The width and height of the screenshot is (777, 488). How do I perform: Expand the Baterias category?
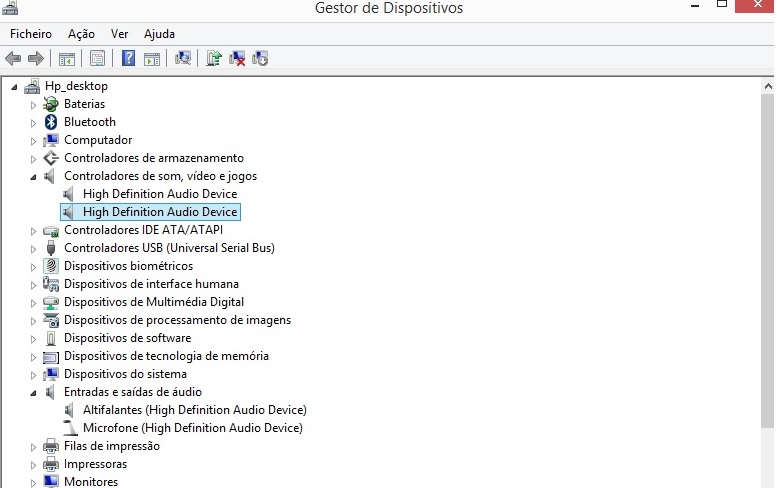point(33,105)
